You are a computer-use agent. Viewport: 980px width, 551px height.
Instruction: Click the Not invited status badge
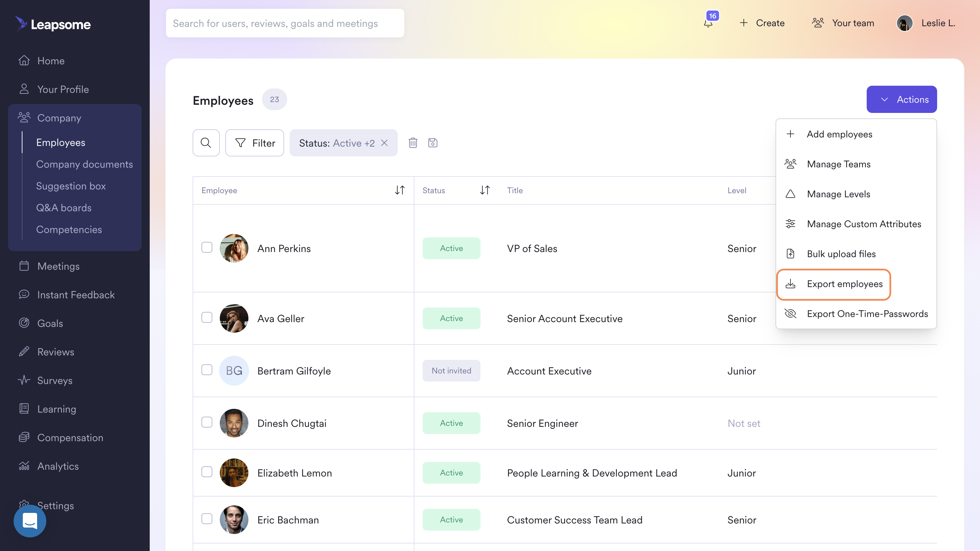451,371
